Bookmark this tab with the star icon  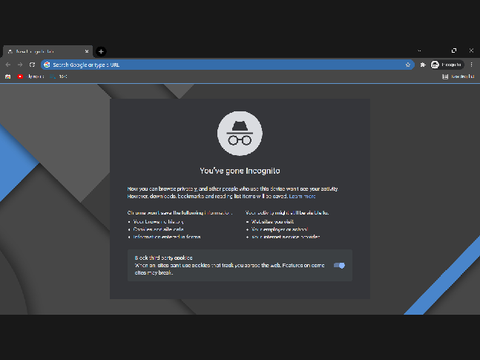point(408,65)
